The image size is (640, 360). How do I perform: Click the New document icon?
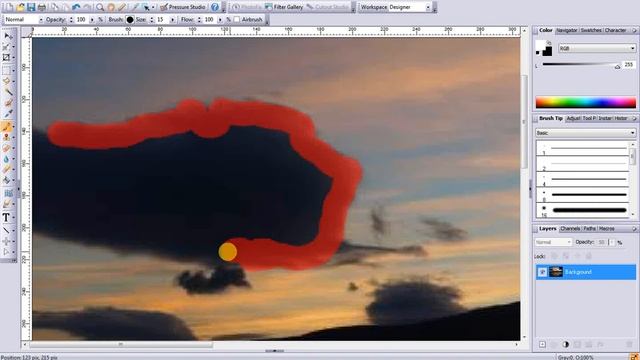coord(9,7)
